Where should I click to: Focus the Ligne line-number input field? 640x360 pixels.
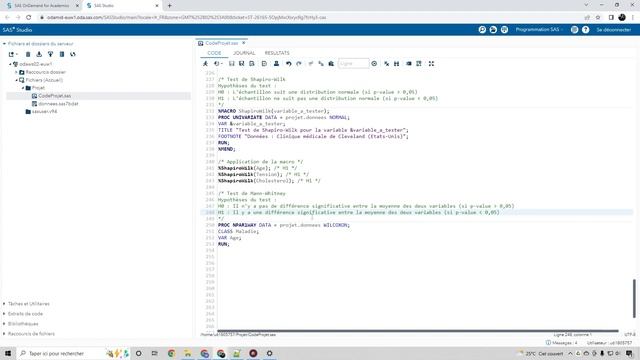point(353,64)
